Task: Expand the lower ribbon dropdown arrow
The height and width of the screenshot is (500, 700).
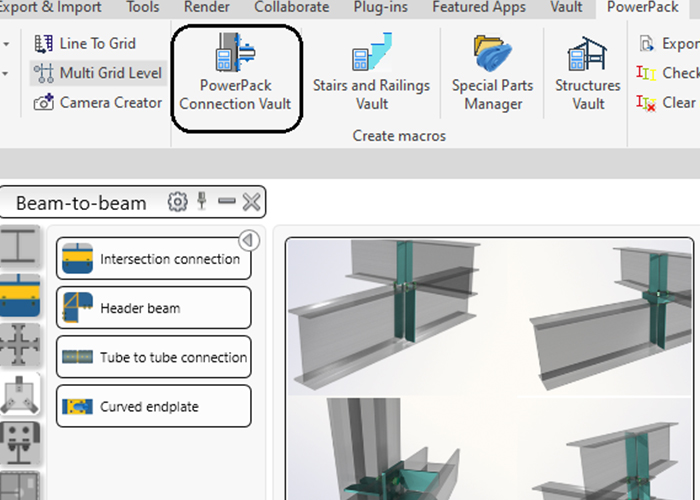Action: pos(6,73)
